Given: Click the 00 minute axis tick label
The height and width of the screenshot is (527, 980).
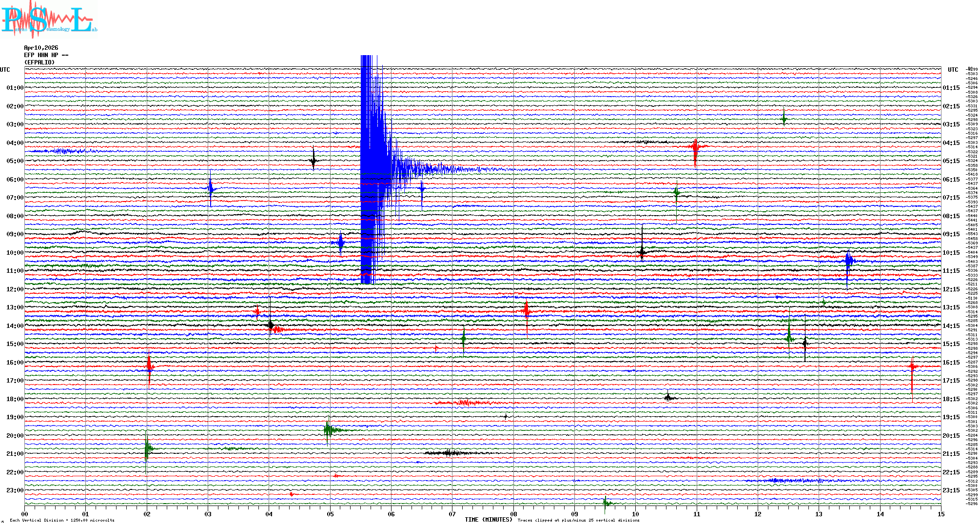Looking at the screenshot, I should coord(24,514).
